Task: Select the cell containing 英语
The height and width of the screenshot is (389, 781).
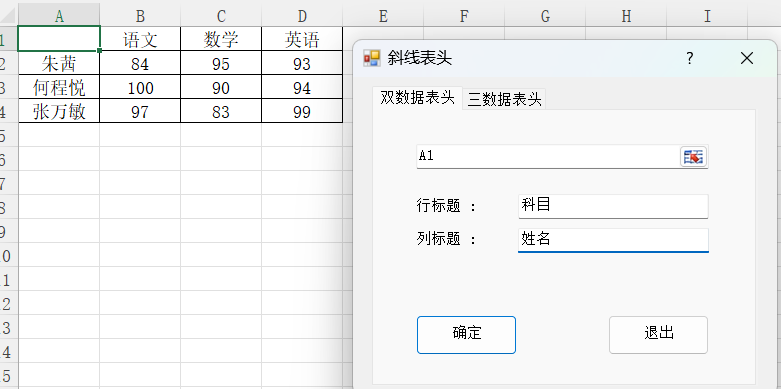Action: click(302, 39)
